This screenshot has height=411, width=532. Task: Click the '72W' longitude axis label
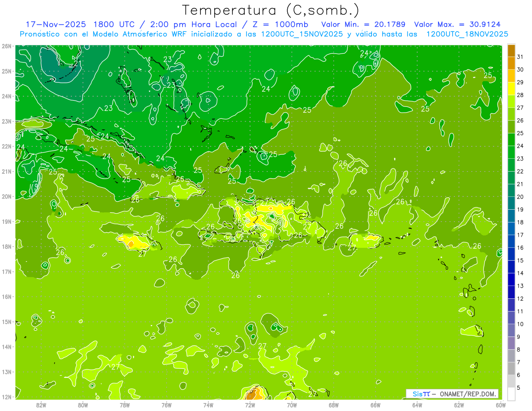click(250, 405)
